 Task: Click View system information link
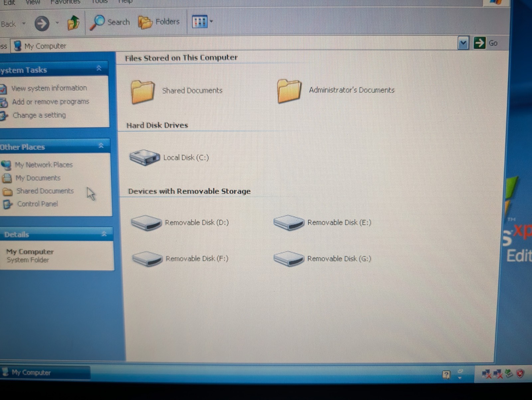(x=49, y=88)
